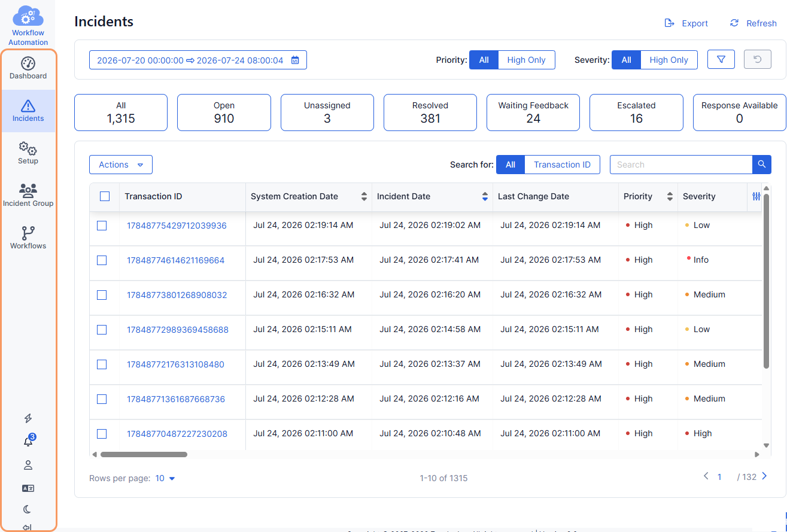This screenshot has height=532, width=787.
Task: Check the row for 17848772989369458688
Action: [102, 330]
